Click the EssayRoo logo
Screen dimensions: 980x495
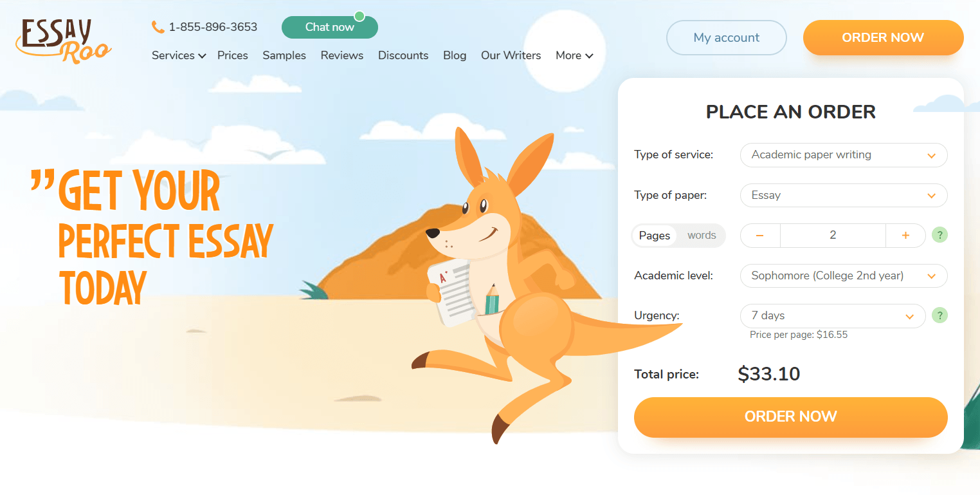[x=63, y=41]
